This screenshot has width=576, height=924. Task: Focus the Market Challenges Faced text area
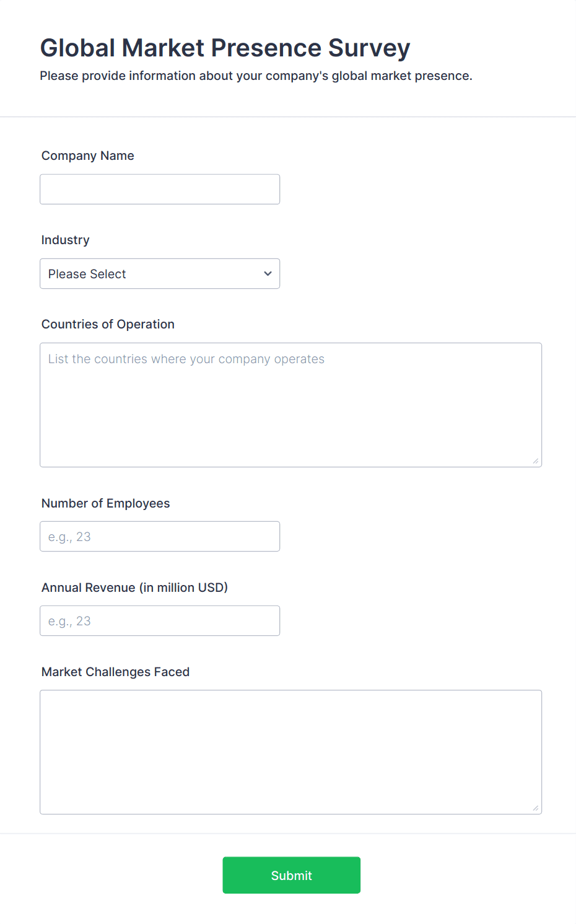(290, 752)
